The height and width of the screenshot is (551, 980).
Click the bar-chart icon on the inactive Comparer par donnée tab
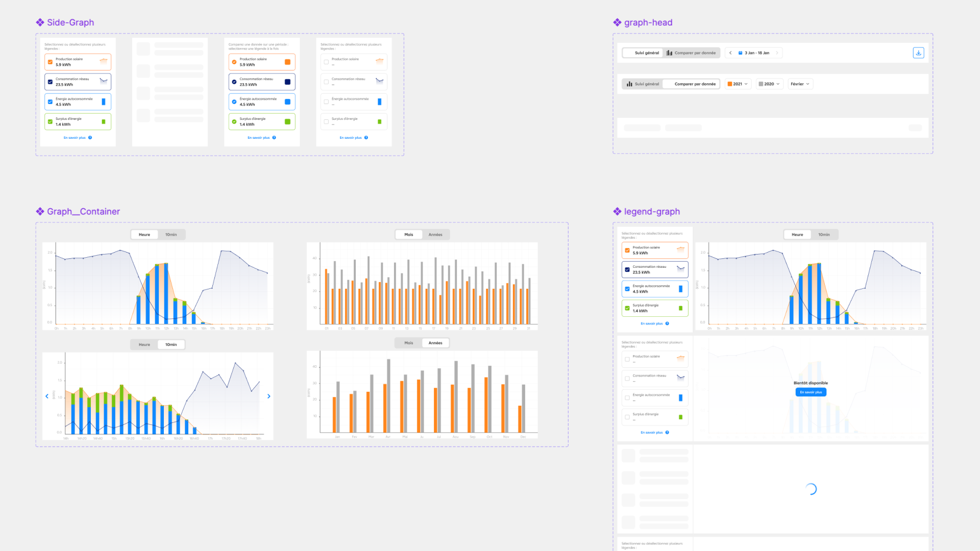click(x=669, y=53)
